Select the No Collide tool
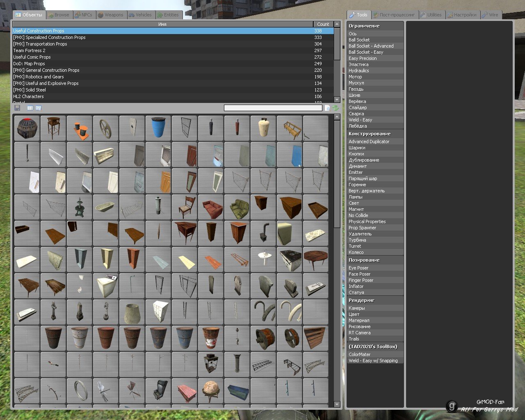 (x=375, y=215)
